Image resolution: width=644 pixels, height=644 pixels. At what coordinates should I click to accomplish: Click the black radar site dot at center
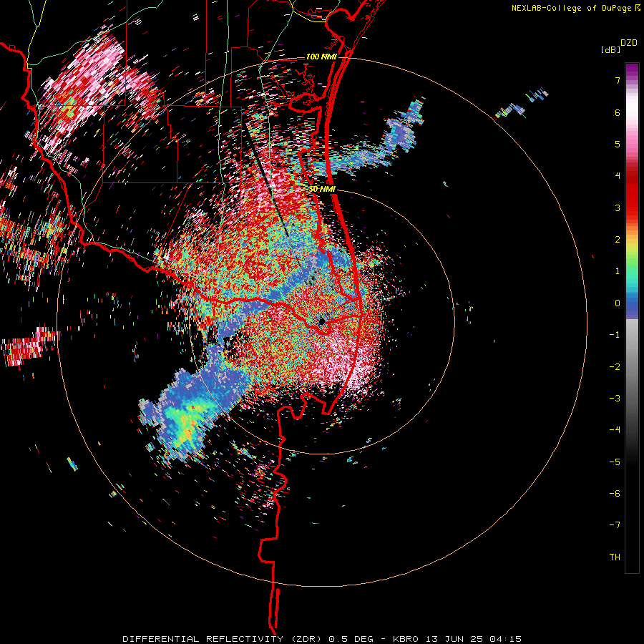point(322,321)
